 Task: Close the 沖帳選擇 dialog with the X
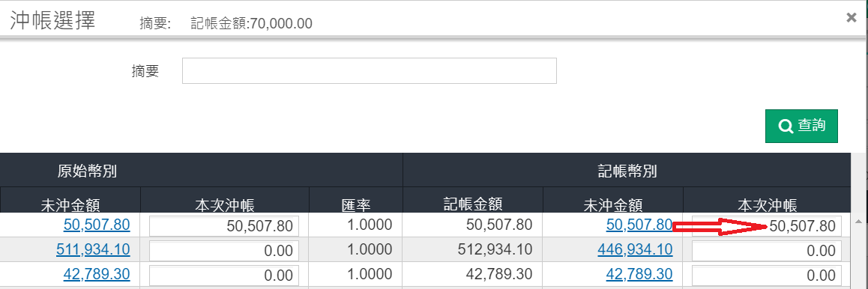click(x=852, y=18)
